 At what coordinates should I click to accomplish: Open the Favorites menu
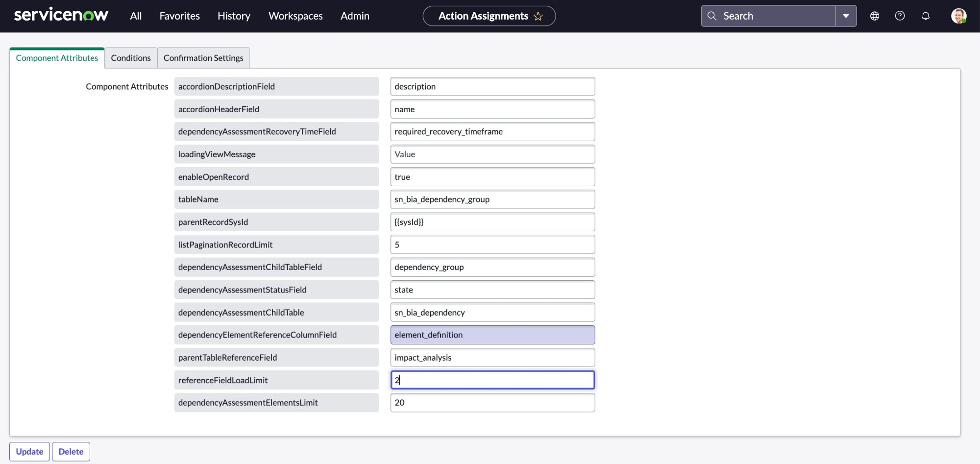pos(179,16)
